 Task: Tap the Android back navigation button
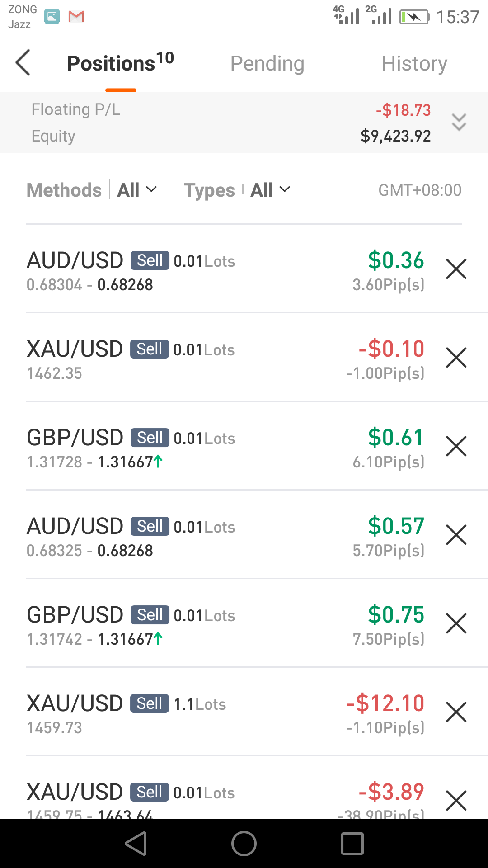136,844
